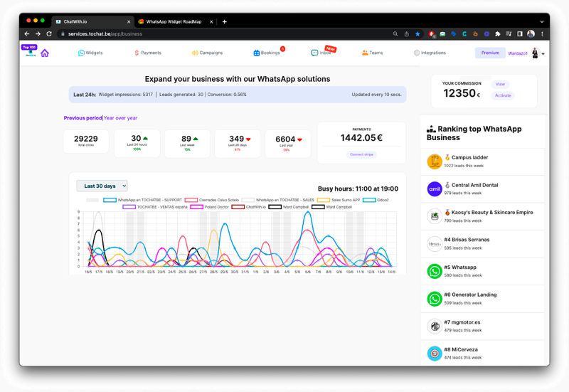Toggle Sales Sumo APP chart series

pos(324,200)
